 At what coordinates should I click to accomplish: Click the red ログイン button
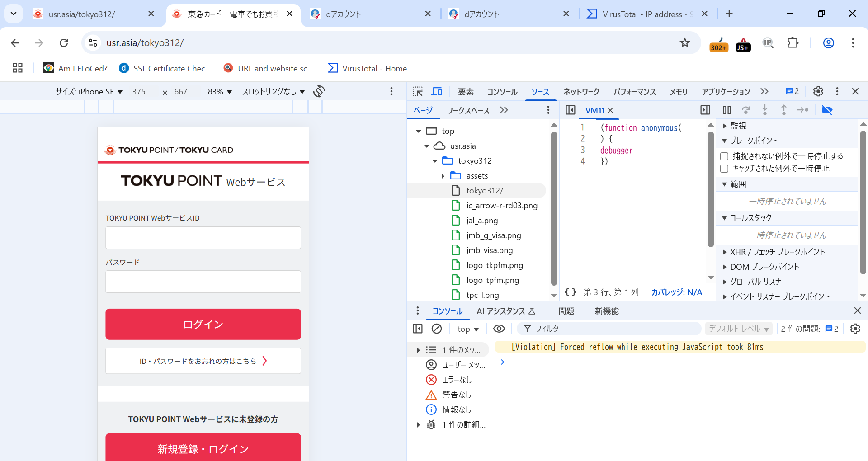click(203, 324)
